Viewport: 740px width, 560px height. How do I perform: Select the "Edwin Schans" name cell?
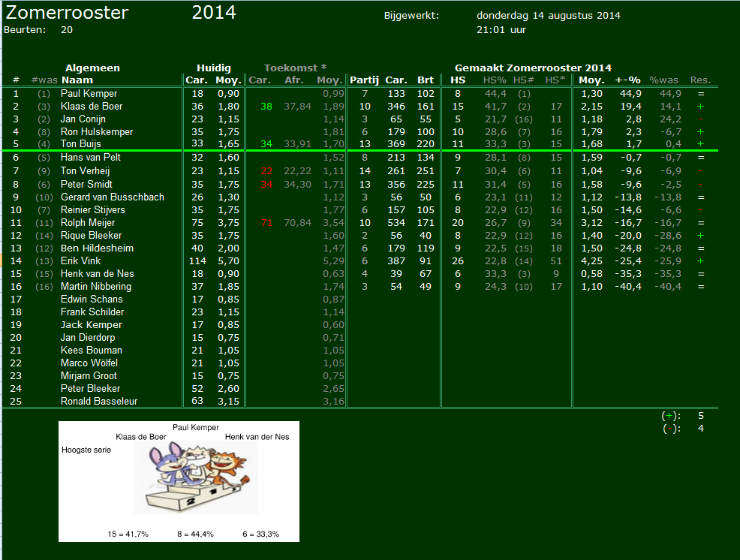tap(92, 299)
